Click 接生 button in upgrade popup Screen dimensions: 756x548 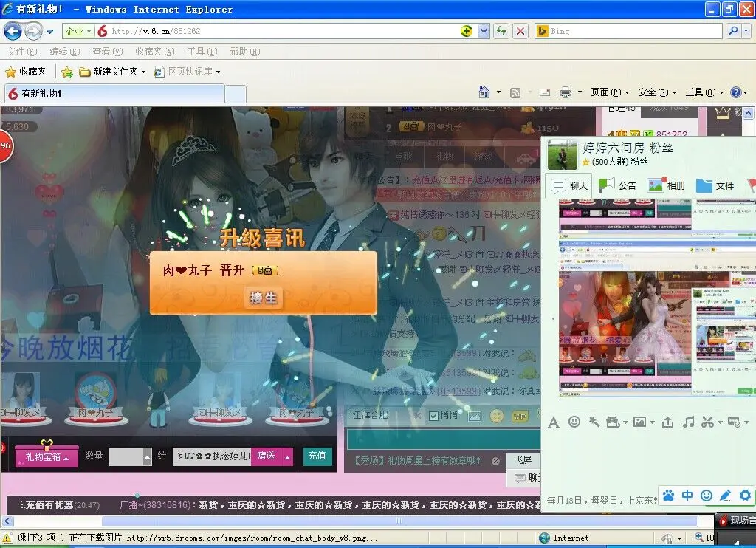(264, 298)
